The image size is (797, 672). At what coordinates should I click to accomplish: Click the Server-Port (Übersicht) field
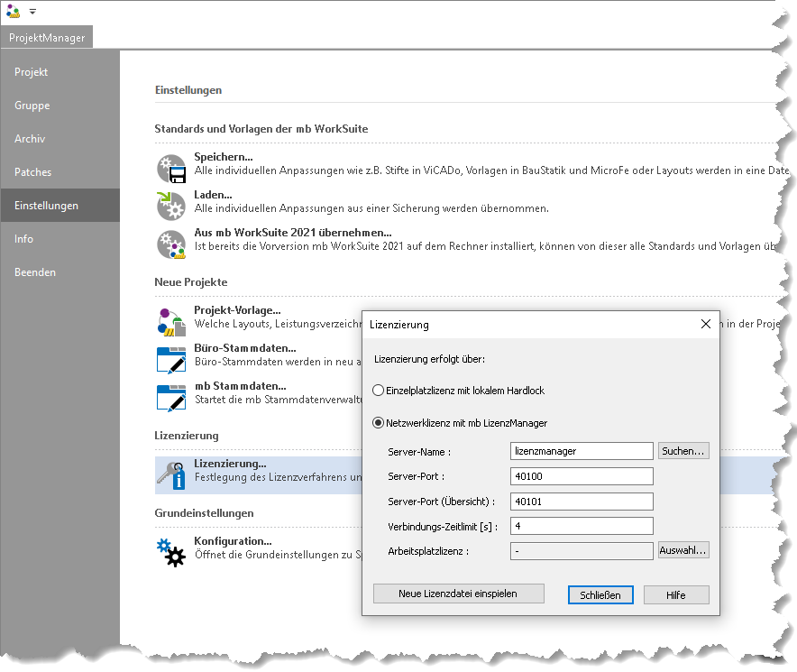(x=582, y=502)
